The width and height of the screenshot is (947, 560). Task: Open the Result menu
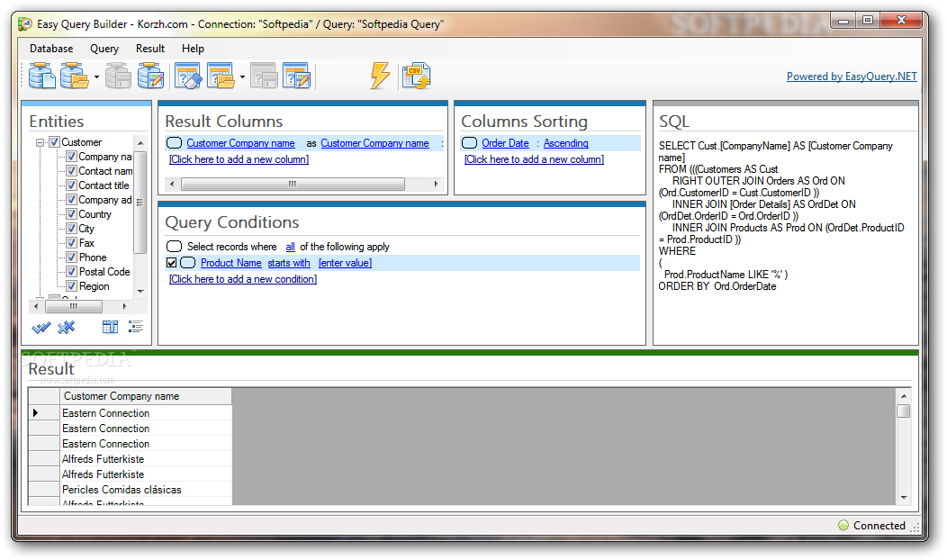pos(150,49)
